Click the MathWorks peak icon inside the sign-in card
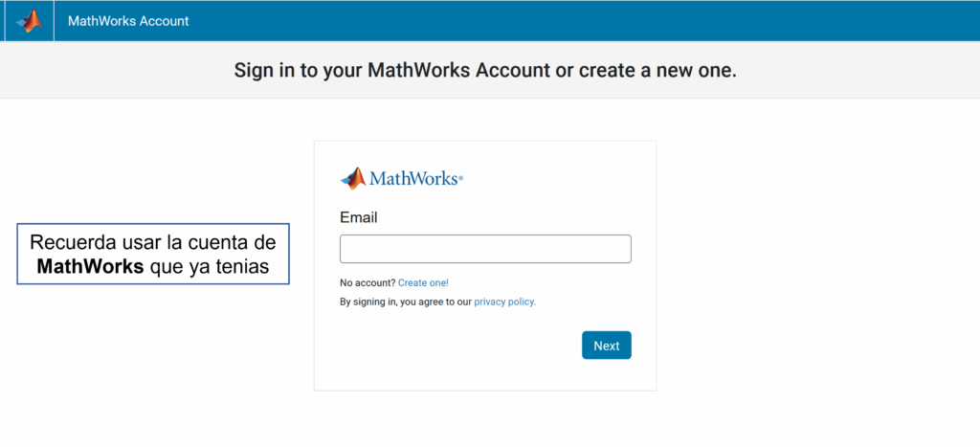The width and height of the screenshot is (980, 447). 353,179
